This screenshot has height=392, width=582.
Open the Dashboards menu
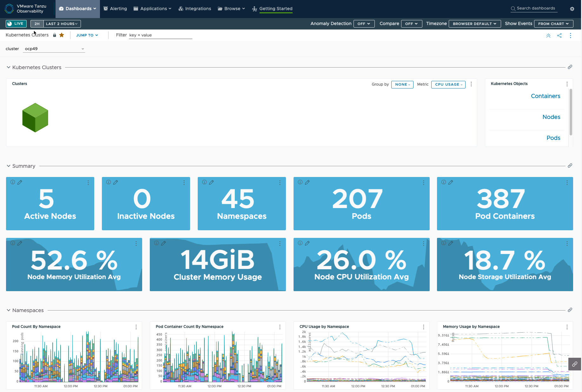tap(78, 9)
